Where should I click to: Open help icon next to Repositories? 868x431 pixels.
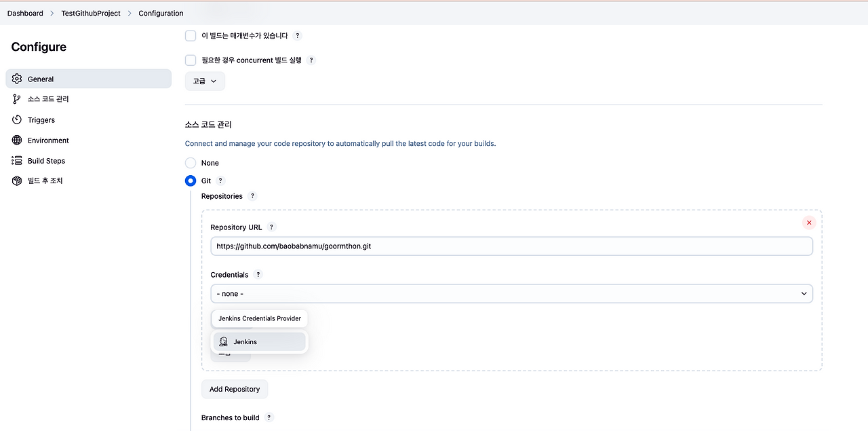[252, 196]
